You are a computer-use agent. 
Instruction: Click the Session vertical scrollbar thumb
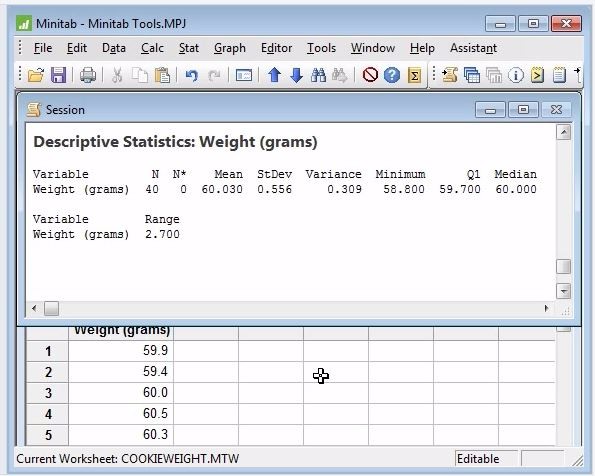pyautogui.click(x=564, y=266)
